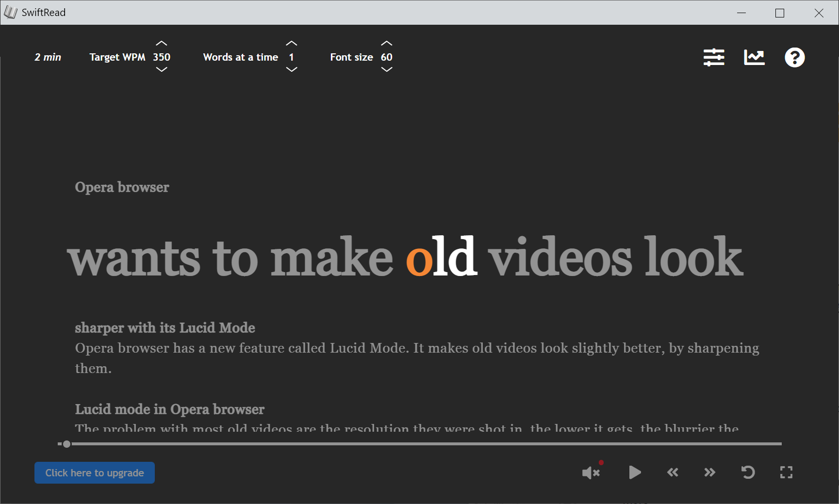This screenshot has height=504, width=839.
Task: Click the blue Click here to upgrade button
Action: [95, 472]
